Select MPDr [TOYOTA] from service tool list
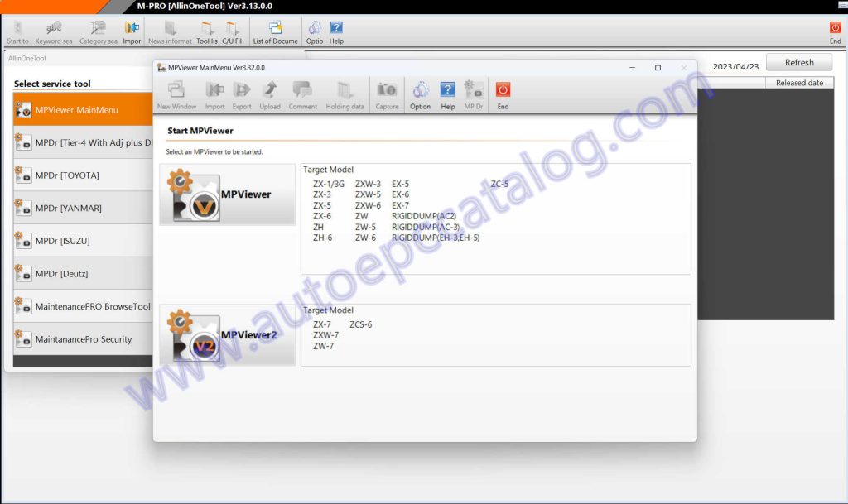Screen dimensions: 848x504 (83, 176)
